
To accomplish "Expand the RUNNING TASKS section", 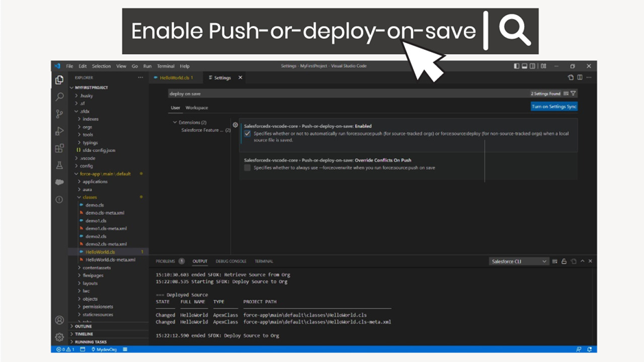I will click(90, 342).
